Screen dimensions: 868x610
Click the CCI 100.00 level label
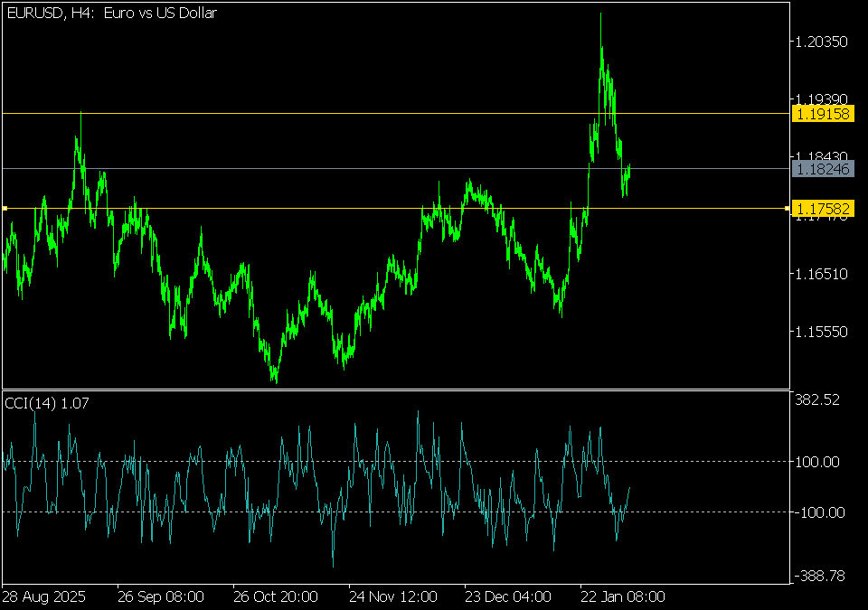(x=818, y=462)
